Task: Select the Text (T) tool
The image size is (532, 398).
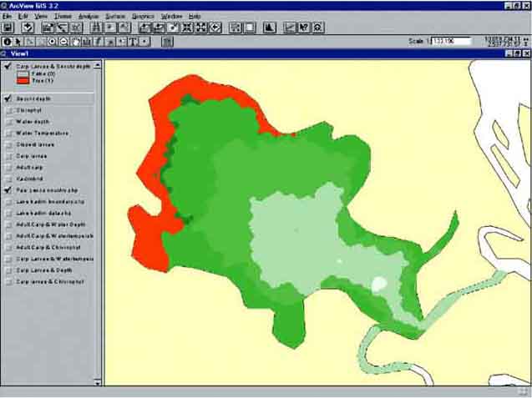Action: 134,41
